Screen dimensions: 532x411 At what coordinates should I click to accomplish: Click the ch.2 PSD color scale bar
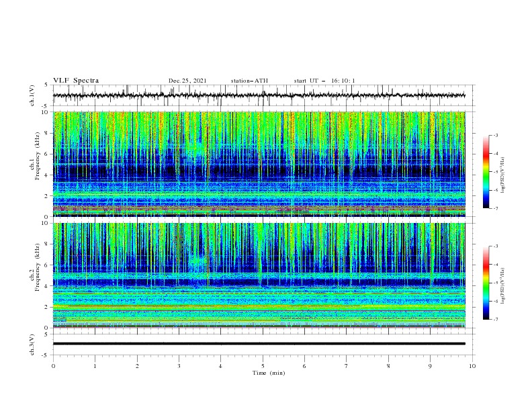tap(486, 283)
